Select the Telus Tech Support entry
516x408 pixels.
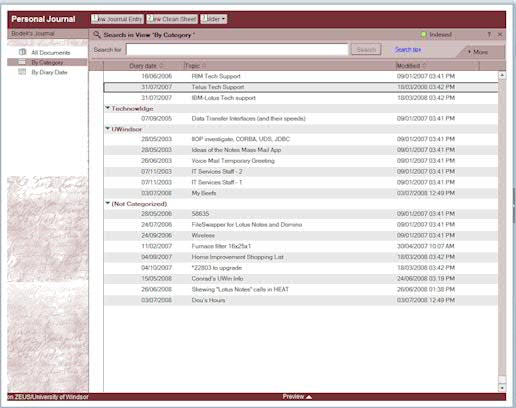click(x=301, y=87)
